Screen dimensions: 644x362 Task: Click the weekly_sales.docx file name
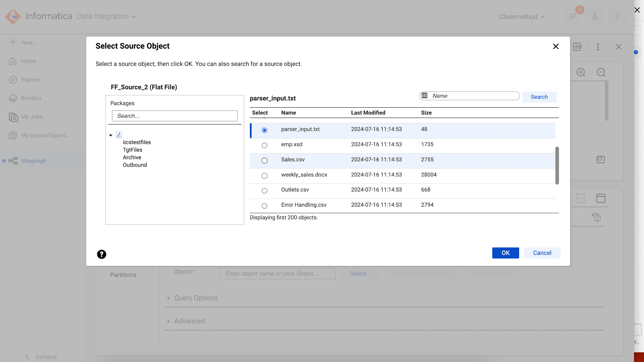tap(304, 175)
